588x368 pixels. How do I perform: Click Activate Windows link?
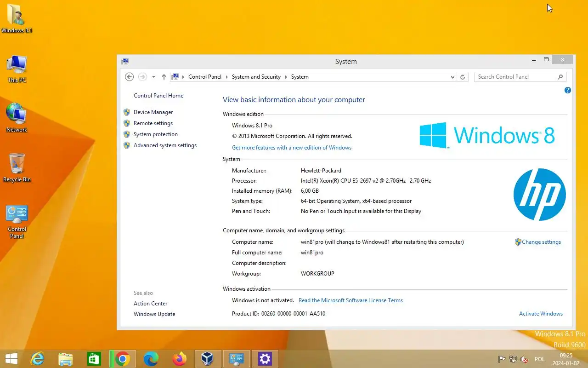(x=541, y=314)
